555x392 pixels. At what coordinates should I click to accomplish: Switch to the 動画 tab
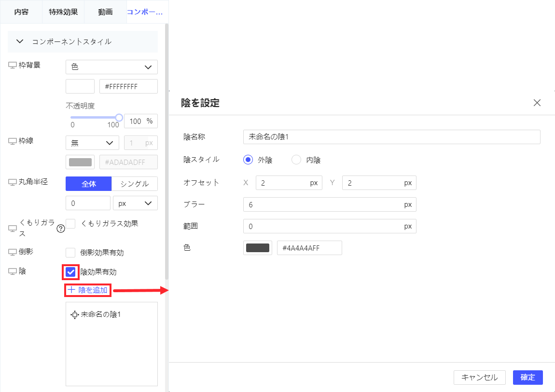point(105,12)
